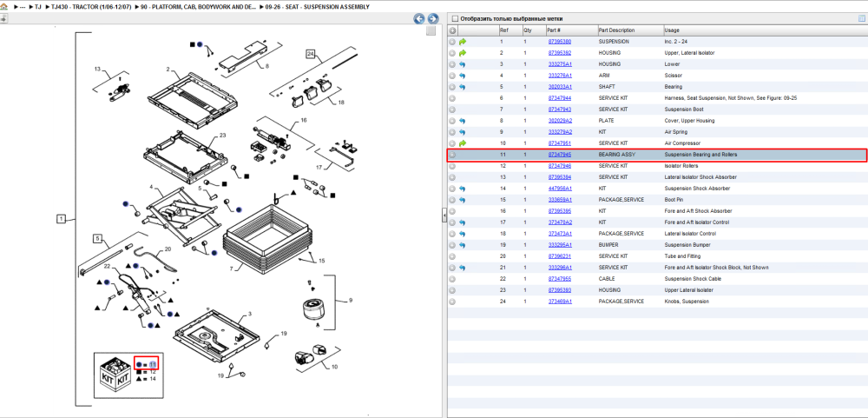Click the blue arrow in Boot Pin row
Screen dimensions: 868x418
[463, 200]
